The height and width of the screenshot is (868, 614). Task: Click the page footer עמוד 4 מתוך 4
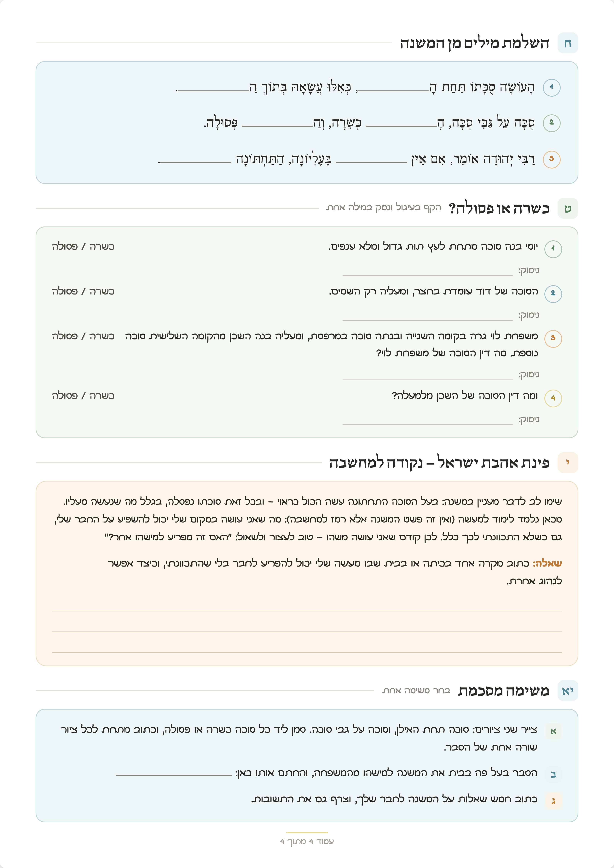click(307, 841)
